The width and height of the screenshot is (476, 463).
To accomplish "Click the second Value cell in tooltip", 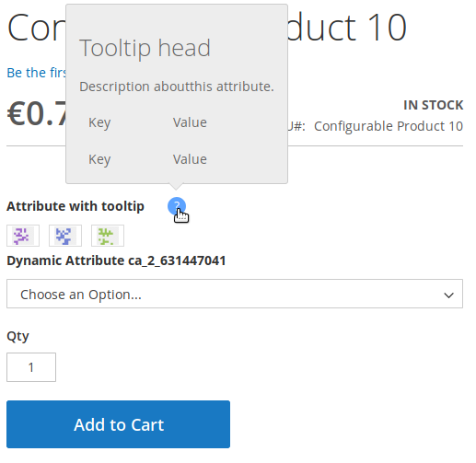I will coord(190,159).
